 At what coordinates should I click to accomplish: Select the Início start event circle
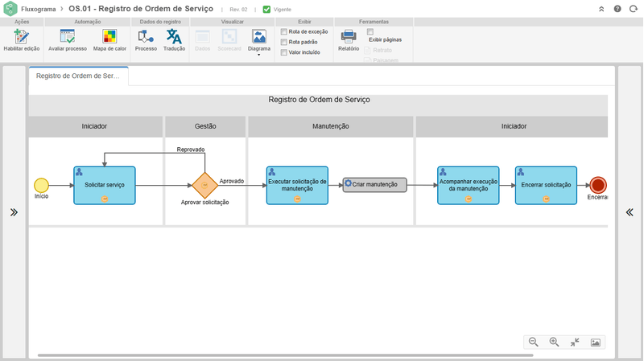[42, 186]
